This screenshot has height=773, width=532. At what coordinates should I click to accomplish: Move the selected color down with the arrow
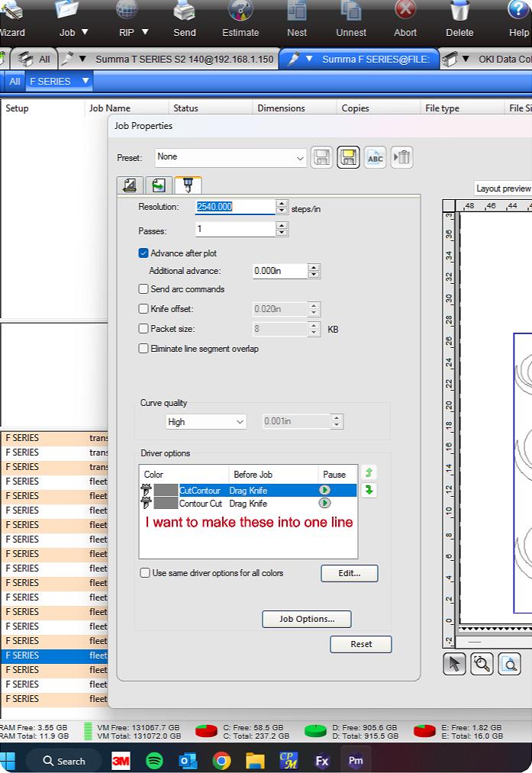click(x=369, y=490)
